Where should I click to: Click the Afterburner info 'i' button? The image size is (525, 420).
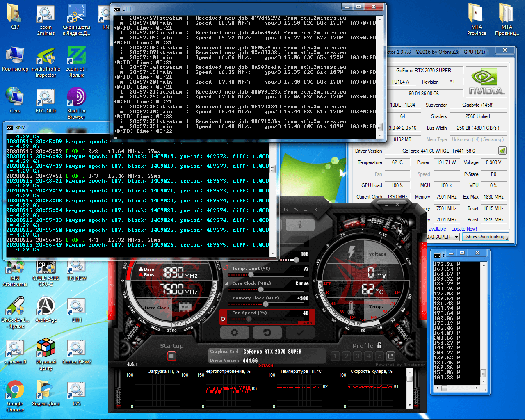pos(300,224)
